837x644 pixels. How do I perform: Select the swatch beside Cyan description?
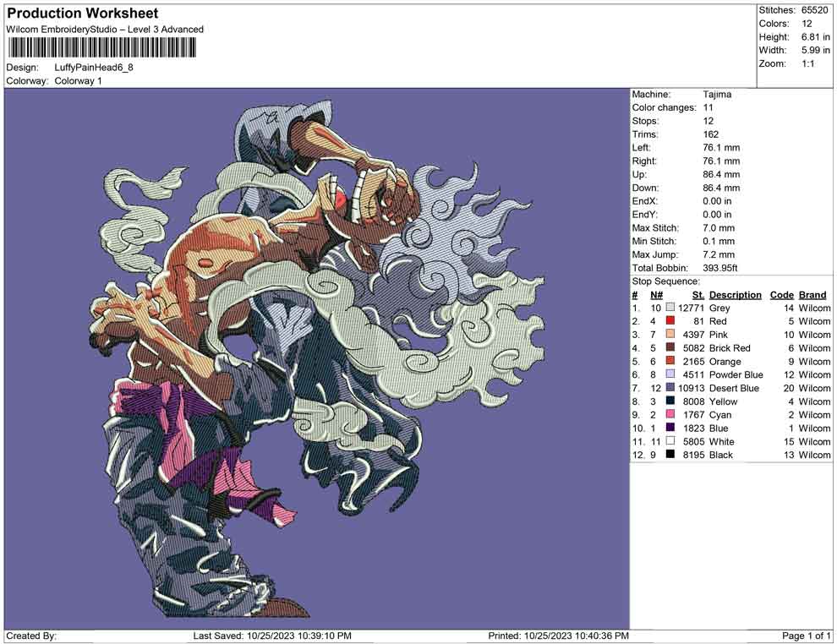(670, 414)
